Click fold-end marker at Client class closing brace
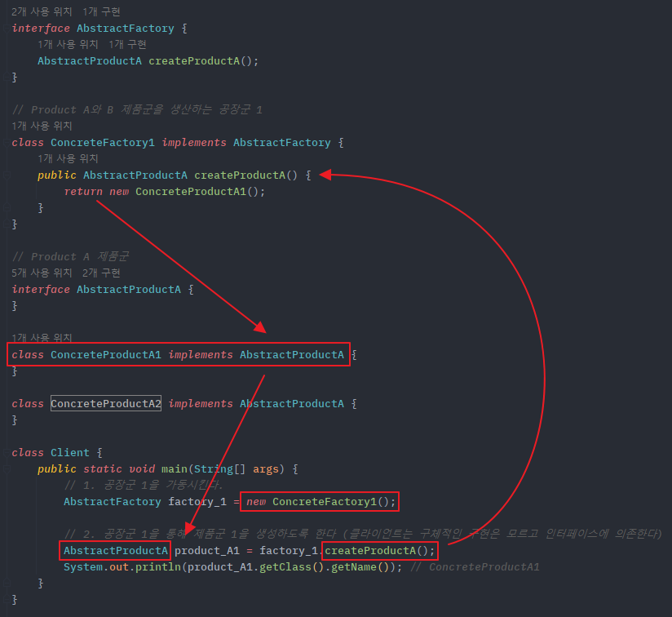The image size is (672, 617). tap(6, 599)
